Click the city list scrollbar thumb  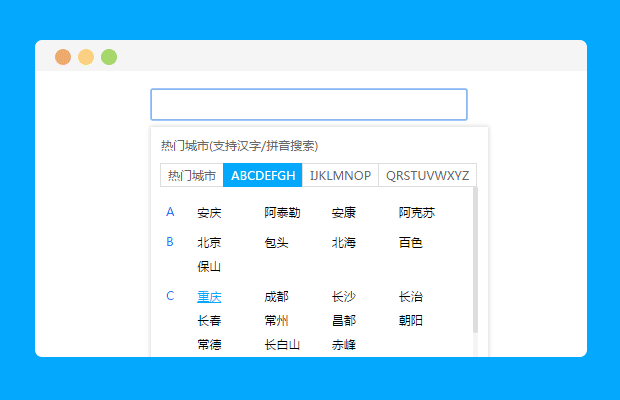[x=475, y=260]
